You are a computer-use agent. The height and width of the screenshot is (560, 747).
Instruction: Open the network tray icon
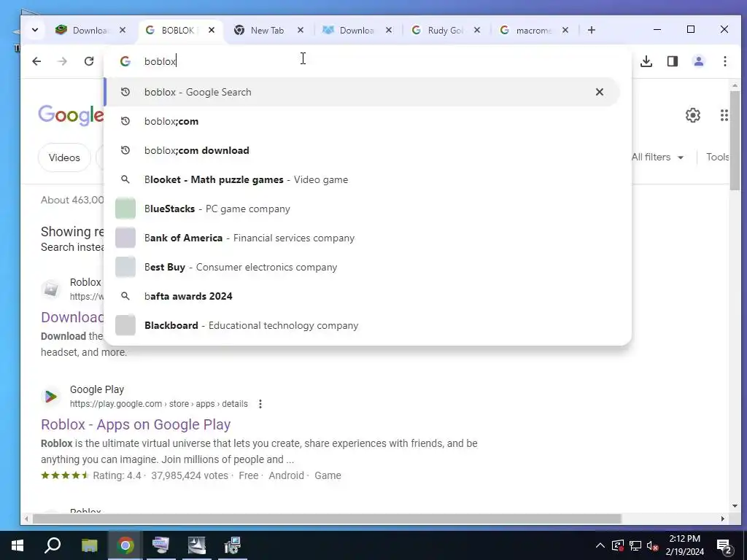(635, 545)
